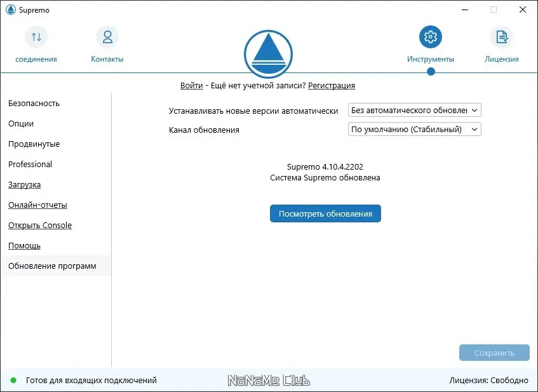Click the Войти login link
The width and height of the screenshot is (538, 392).
click(x=191, y=86)
